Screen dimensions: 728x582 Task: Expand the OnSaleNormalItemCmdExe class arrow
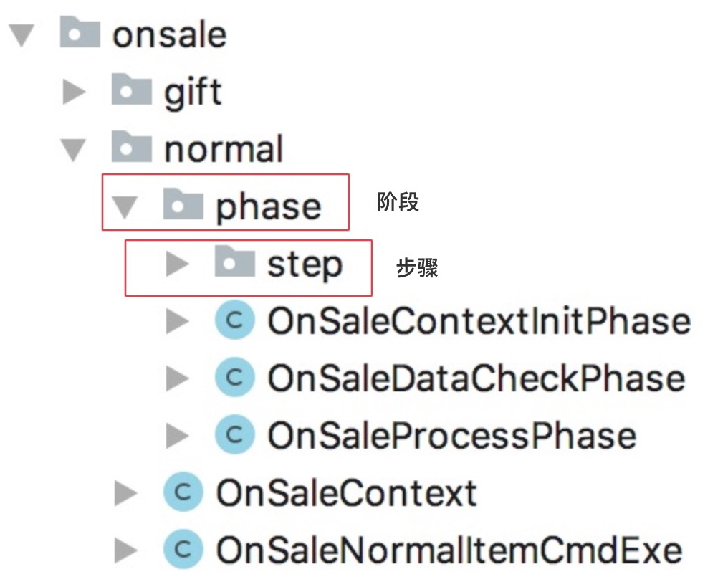(126, 550)
